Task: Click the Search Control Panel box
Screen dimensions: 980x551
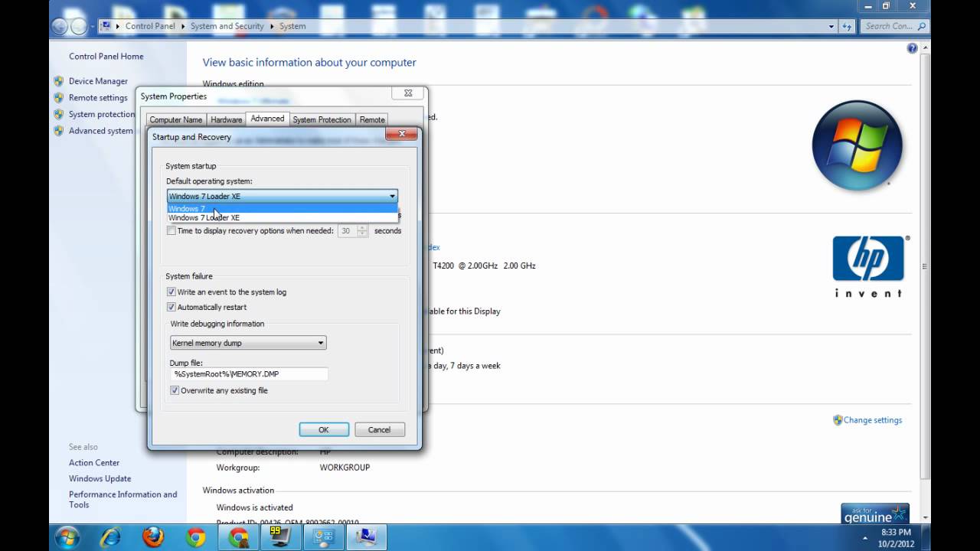Action: tap(888, 26)
